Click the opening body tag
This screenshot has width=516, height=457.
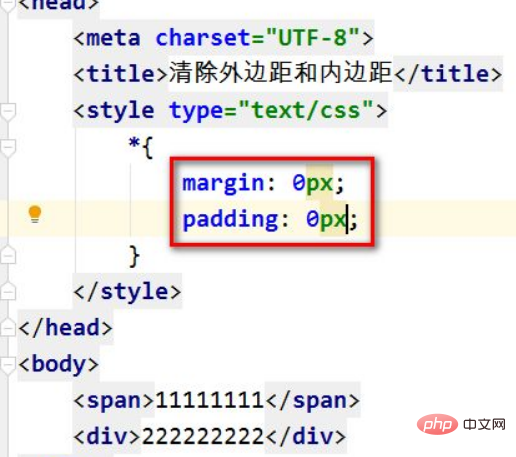(x=59, y=364)
